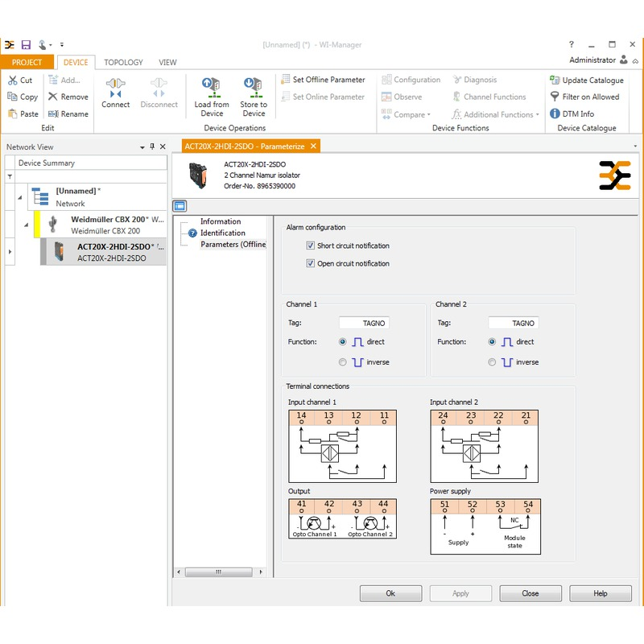This screenshot has height=644, width=644.
Task: Click the Rename device icon
Action: [53, 114]
